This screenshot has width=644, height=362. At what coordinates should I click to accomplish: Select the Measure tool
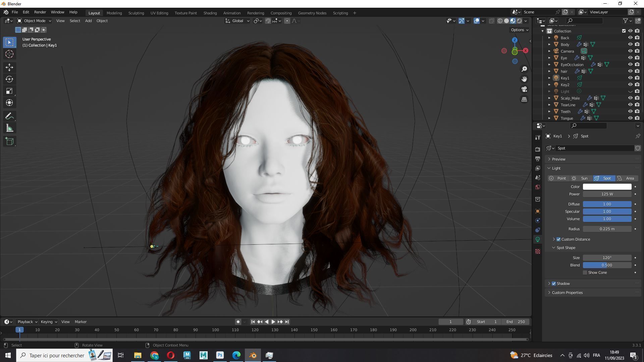9,128
